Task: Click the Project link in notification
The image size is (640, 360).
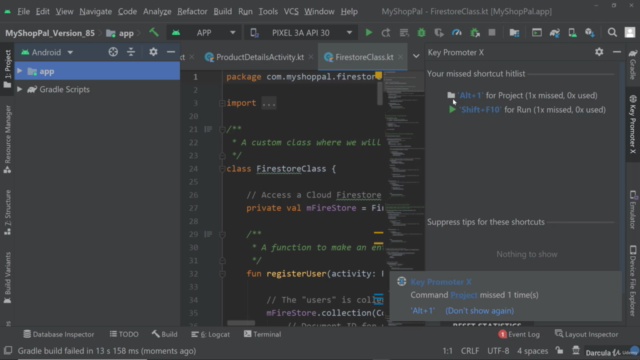Action: (464, 295)
